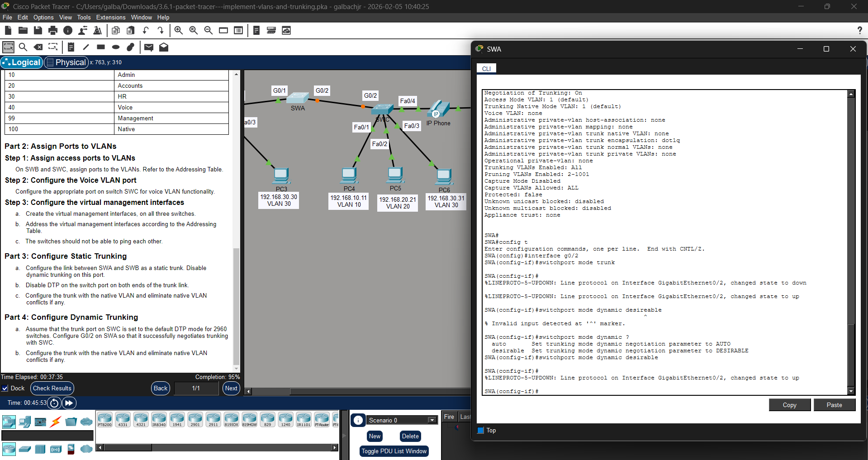Image resolution: width=868 pixels, height=460 pixels.
Task: Switch to Logical workspace view
Action: (x=22, y=62)
